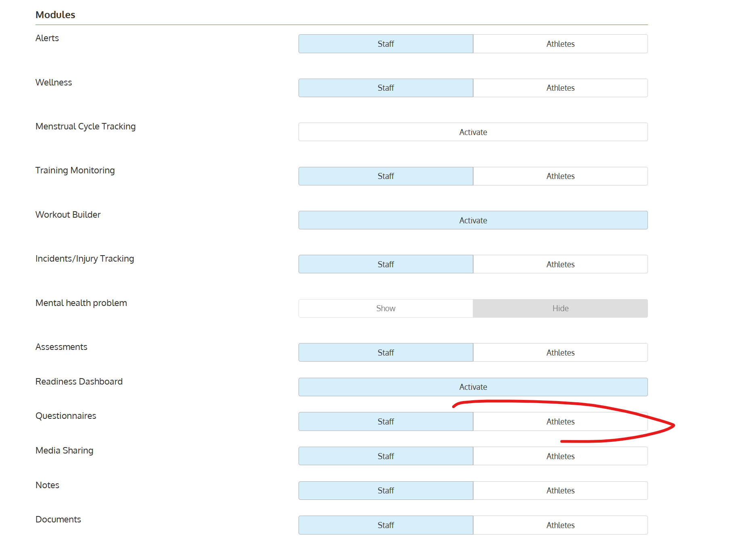Click Activate for Workout Builder
This screenshot has width=756, height=543.
[473, 221]
